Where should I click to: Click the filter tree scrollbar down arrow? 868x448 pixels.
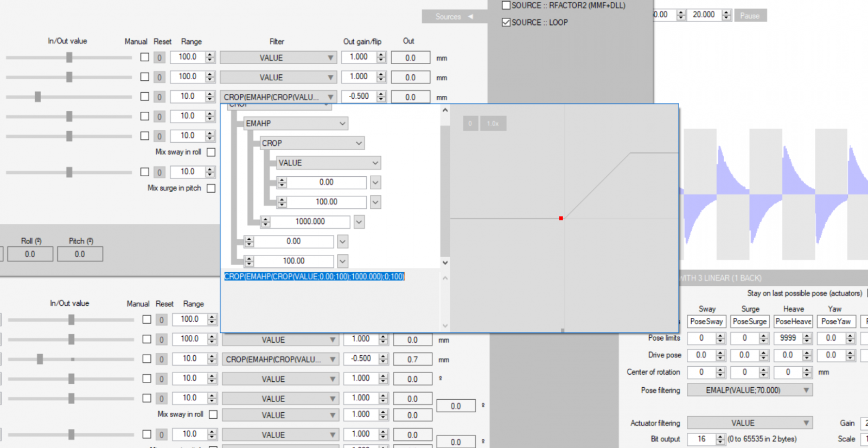[445, 263]
